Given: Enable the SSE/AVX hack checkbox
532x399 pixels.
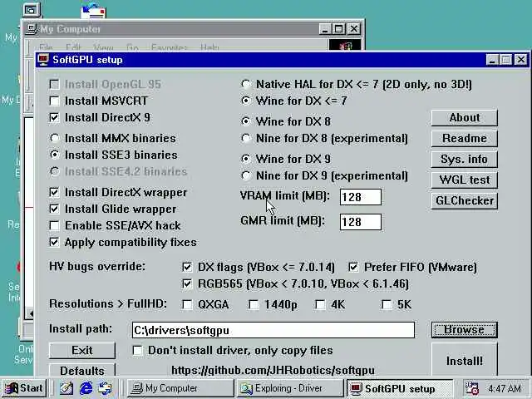Looking at the screenshot, I should tap(54, 225).
